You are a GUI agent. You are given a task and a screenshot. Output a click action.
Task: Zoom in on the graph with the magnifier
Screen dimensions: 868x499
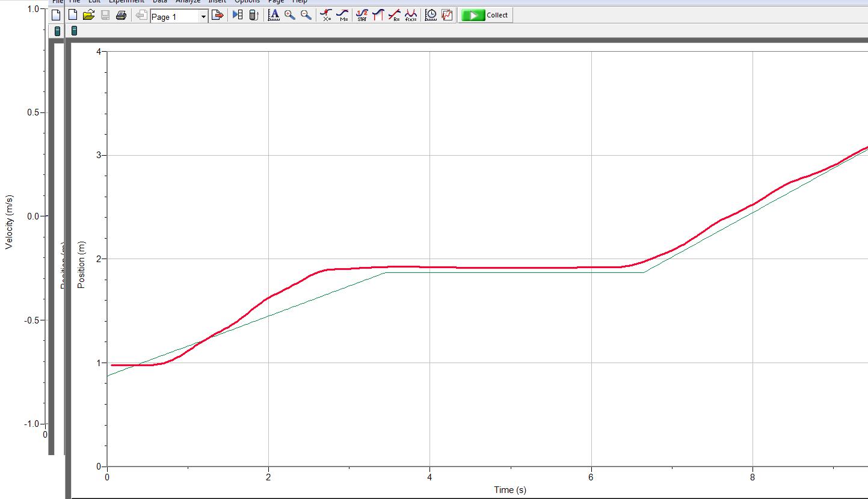[288, 15]
